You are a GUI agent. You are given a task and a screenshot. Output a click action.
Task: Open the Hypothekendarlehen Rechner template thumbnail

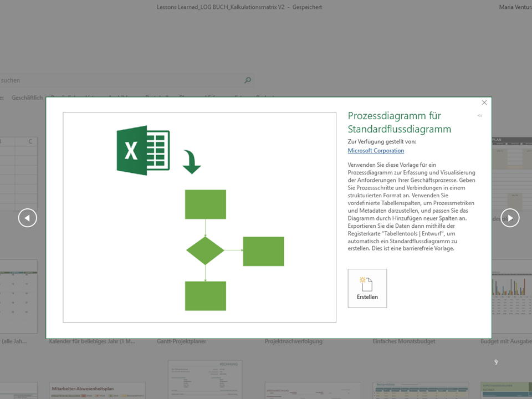click(x=506, y=391)
